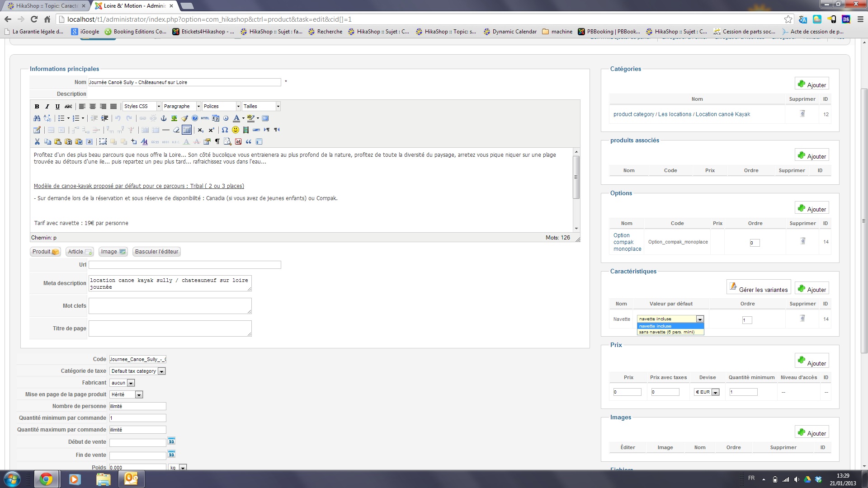This screenshot has height=488, width=868.
Task: Insert a blockquote with the quote marks icon
Action: click(248, 142)
